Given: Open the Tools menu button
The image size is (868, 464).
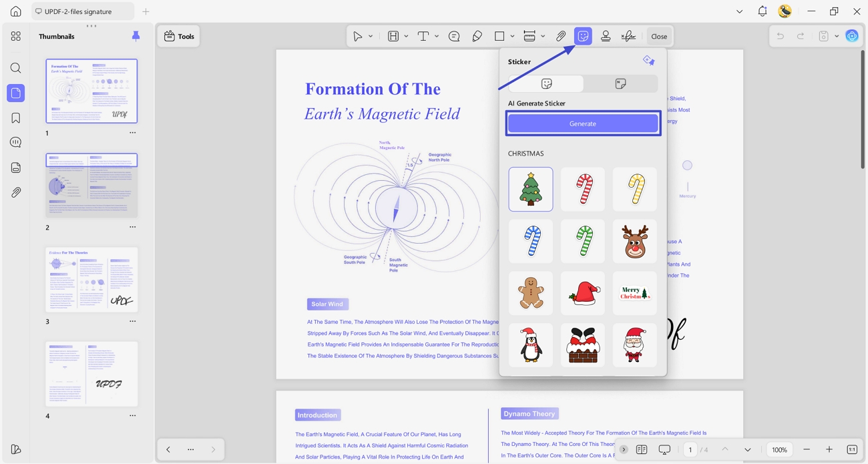Looking at the screenshot, I should coord(180,36).
